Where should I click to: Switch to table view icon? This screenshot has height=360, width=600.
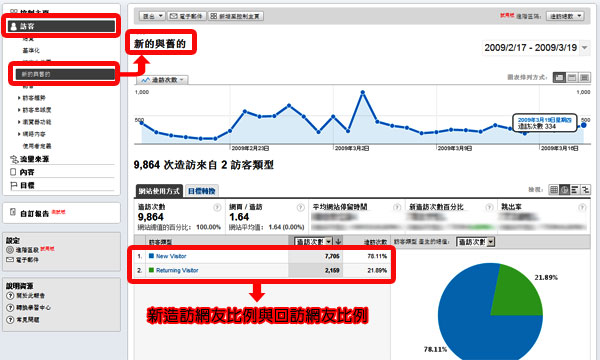click(x=553, y=189)
